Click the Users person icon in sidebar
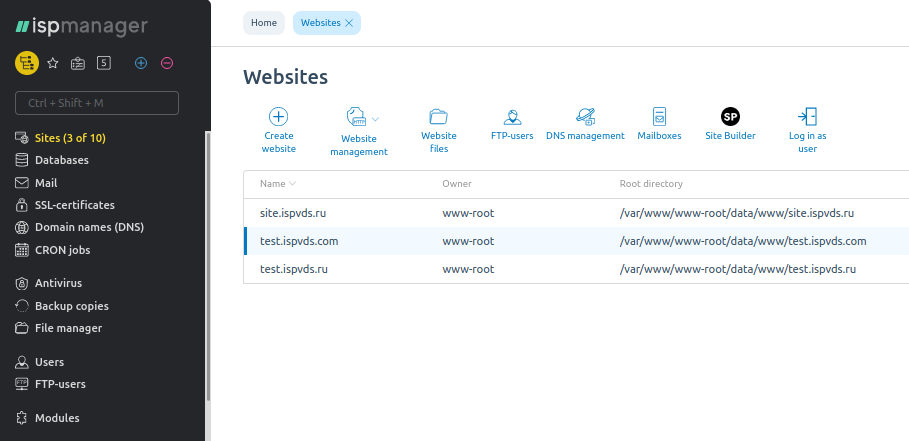Screen dimensions: 909x441 pos(21,362)
